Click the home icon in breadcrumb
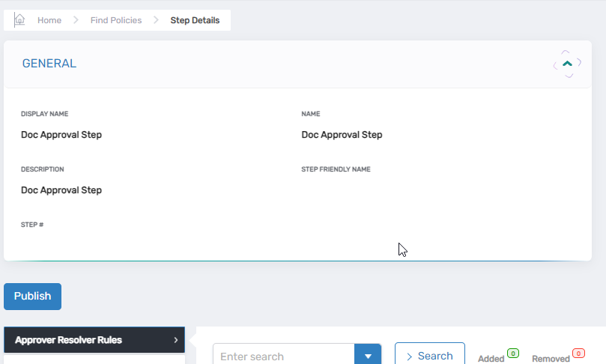The width and height of the screenshot is (606, 364). pos(20,20)
